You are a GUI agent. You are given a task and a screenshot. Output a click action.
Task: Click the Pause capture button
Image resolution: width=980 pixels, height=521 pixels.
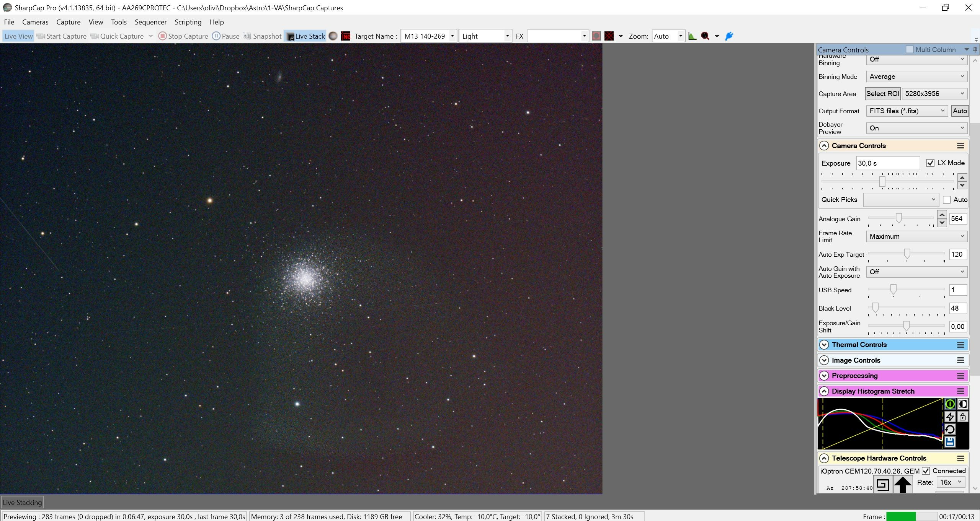pos(226,36)
